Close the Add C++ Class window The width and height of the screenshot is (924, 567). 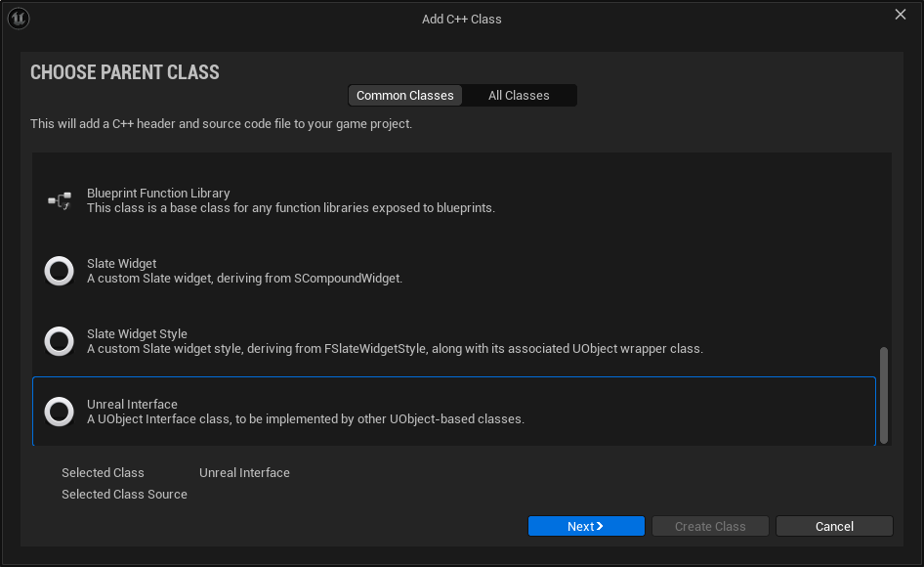pos(900,14)
